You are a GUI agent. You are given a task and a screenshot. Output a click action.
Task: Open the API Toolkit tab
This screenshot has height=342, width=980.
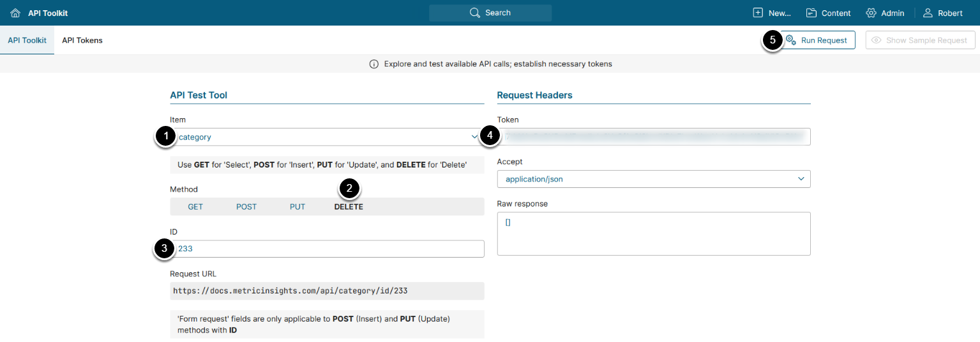coord(27,40)
